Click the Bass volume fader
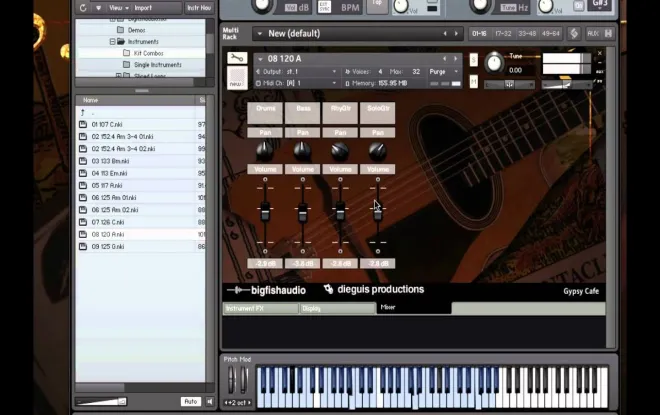 click(302, 213)
